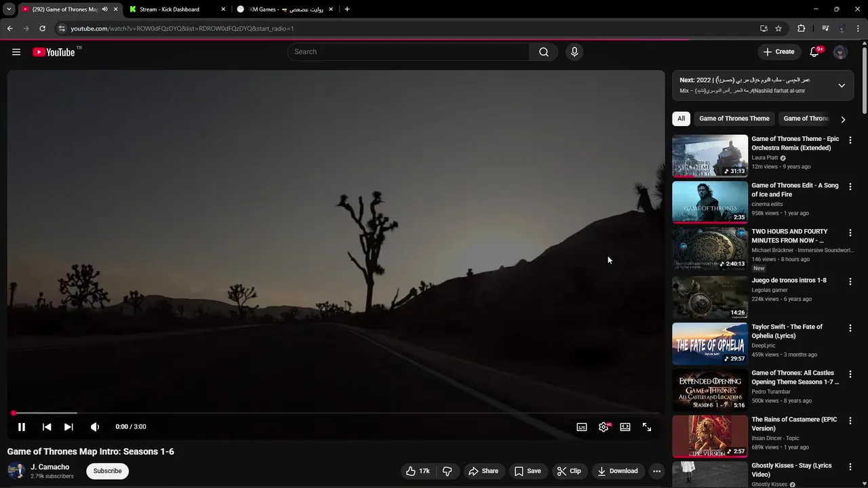Viewport: 868px width, 488px height.
Task: Open the notifications bell
Action: click(814, 52)
